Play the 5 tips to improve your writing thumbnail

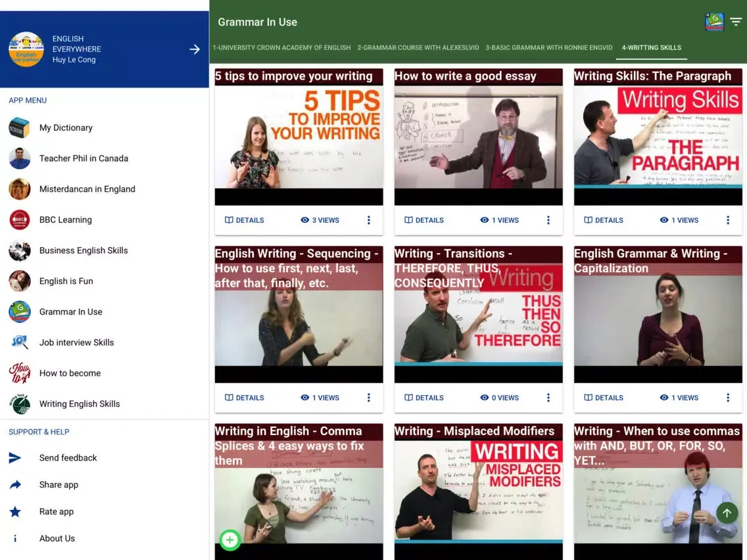tap(299, 137)
